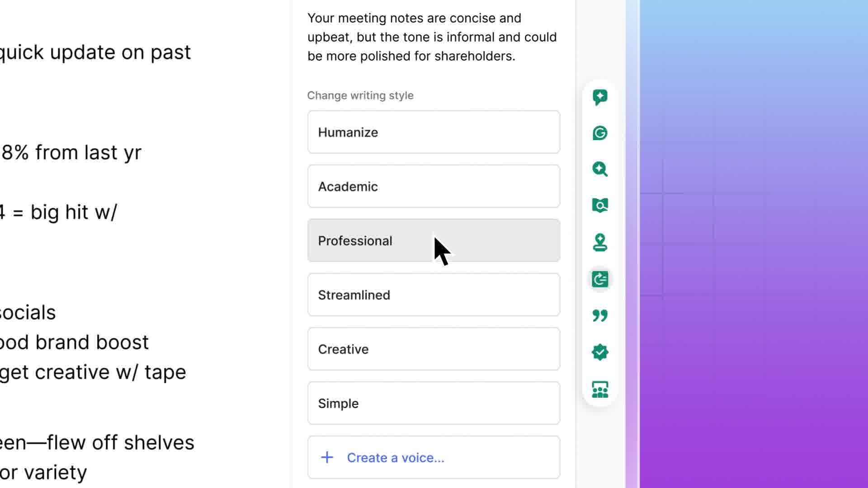This screenshot has width=868, height=488.
Task: Select the Simple writing style option
Action: tap(434, 404)
